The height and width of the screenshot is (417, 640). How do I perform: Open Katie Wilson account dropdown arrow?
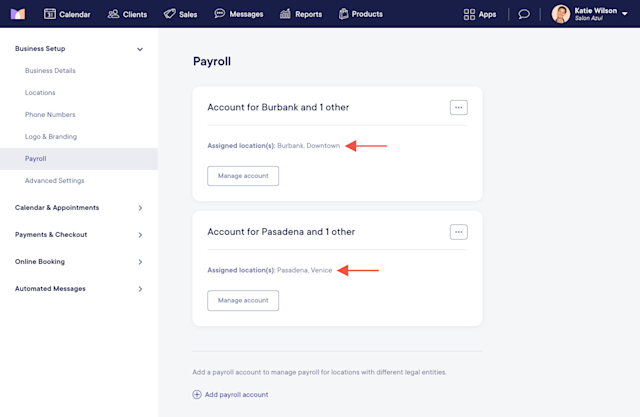coord(624,14)
